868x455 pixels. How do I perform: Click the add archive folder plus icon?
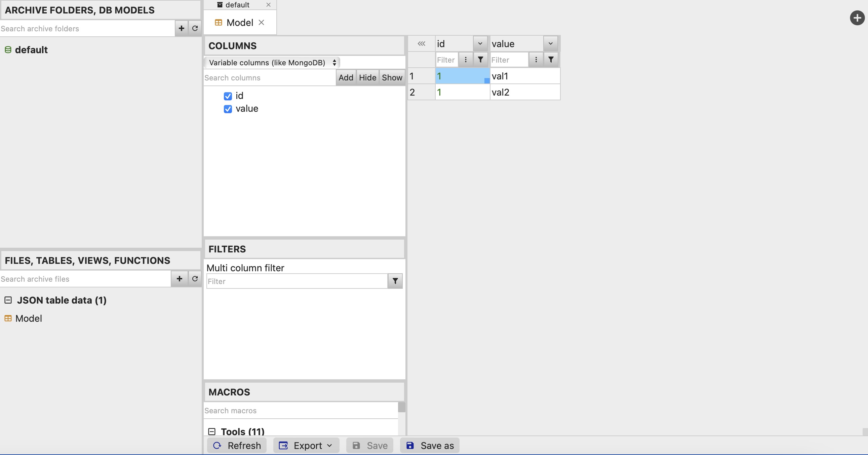181,28
